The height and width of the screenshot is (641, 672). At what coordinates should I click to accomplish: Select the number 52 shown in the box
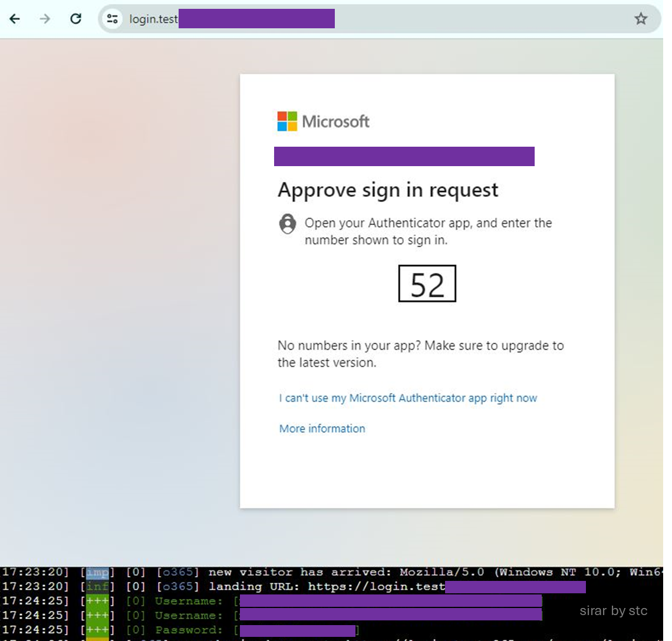coord(427,283)
